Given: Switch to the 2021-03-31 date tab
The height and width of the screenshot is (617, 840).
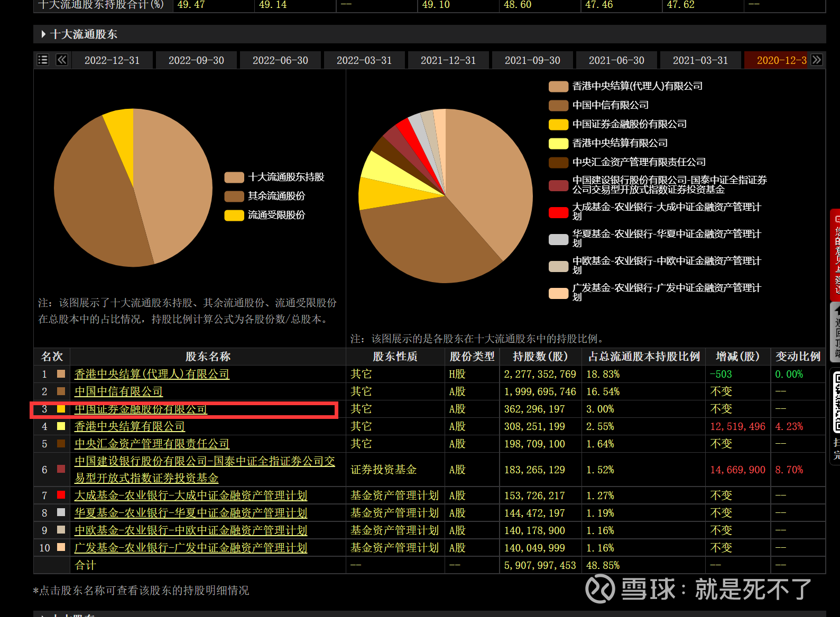Looking at the screenshot, I should (x=700, y=60).
